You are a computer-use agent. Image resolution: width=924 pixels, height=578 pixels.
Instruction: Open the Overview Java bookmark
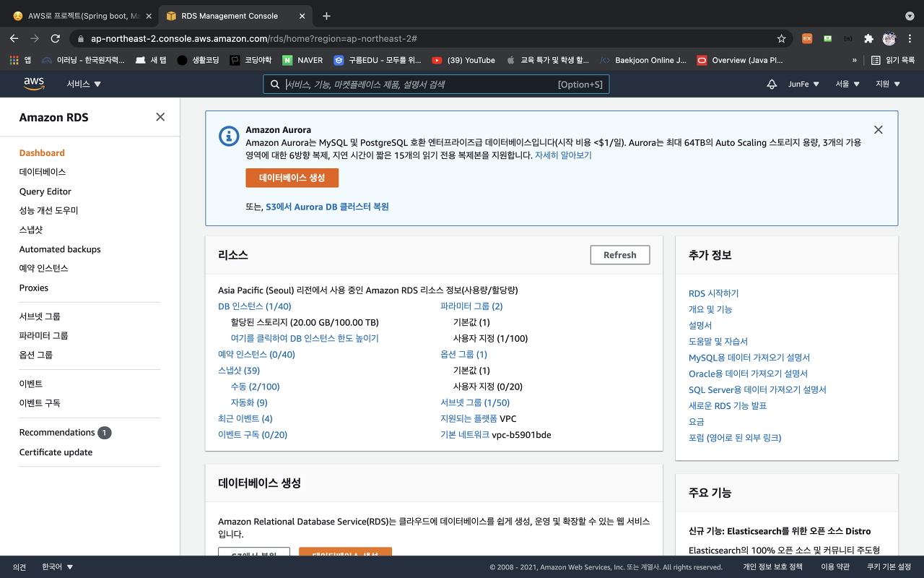click(740, 60)
